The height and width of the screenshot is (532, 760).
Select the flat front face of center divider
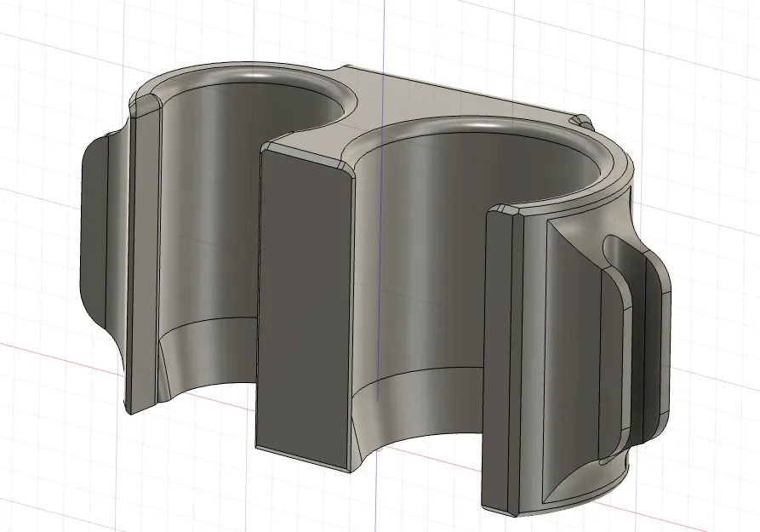[303, 311]
